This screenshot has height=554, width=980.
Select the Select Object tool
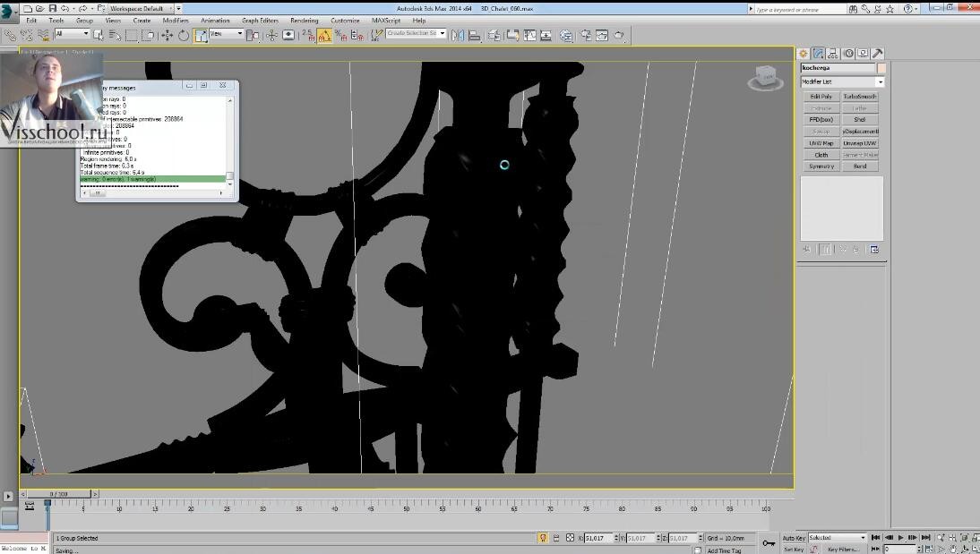99,35
